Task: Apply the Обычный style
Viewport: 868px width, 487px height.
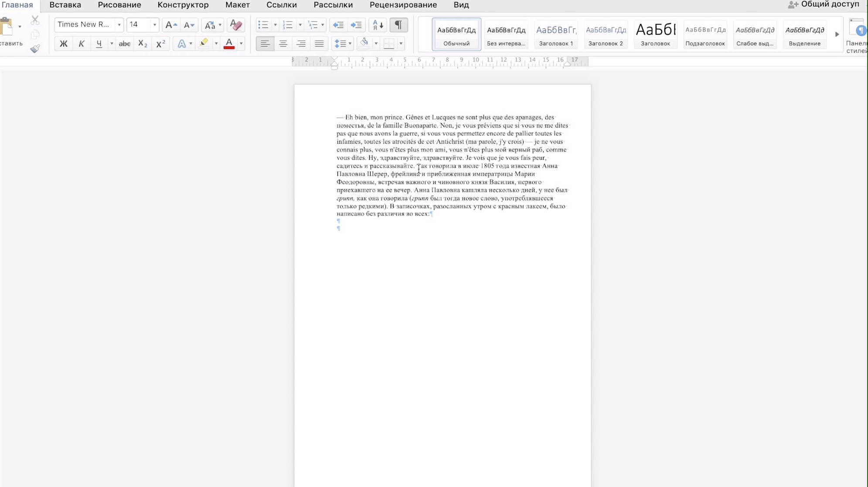Action: (x=456, y=34)
